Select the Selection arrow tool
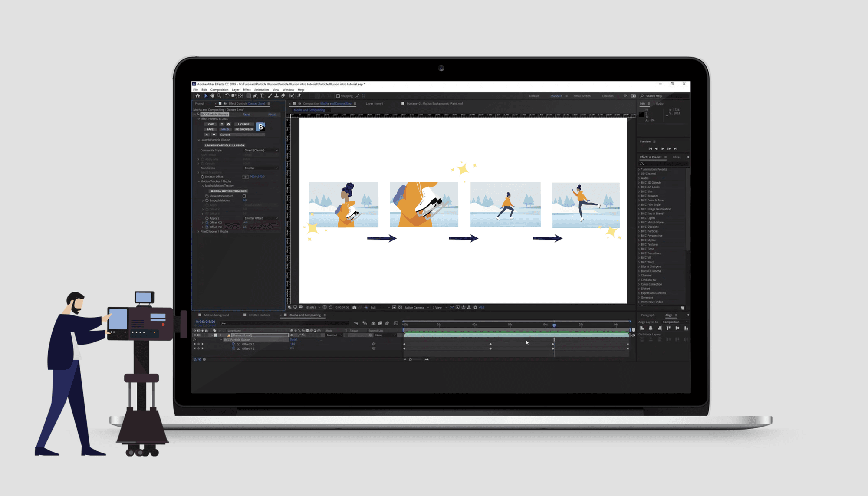Viewport: 868px width, 496px height. click(x=206, y=96)
